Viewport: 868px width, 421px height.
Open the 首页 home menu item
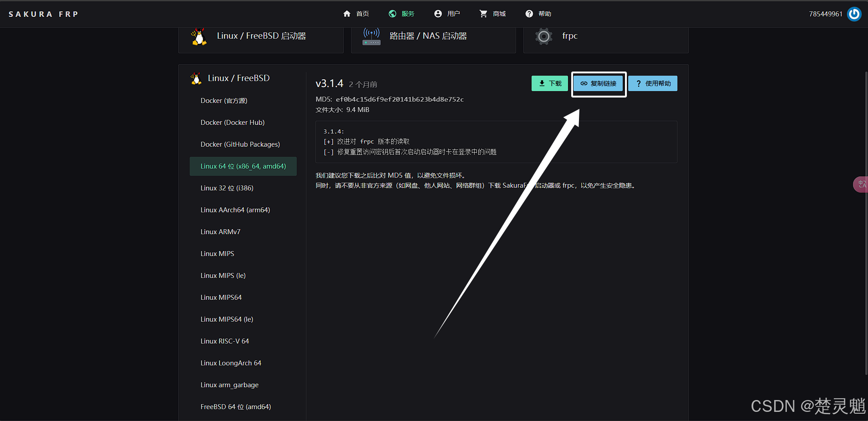[356, 14]
